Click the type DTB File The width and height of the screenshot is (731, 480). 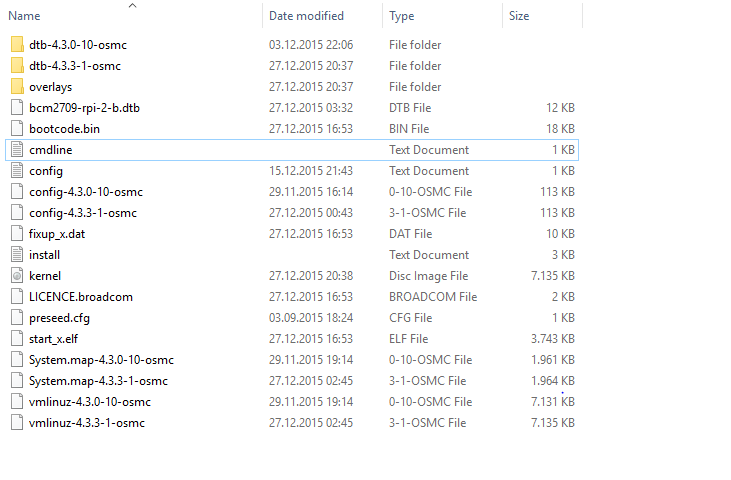pyautogui.click(x=410, y=108)
